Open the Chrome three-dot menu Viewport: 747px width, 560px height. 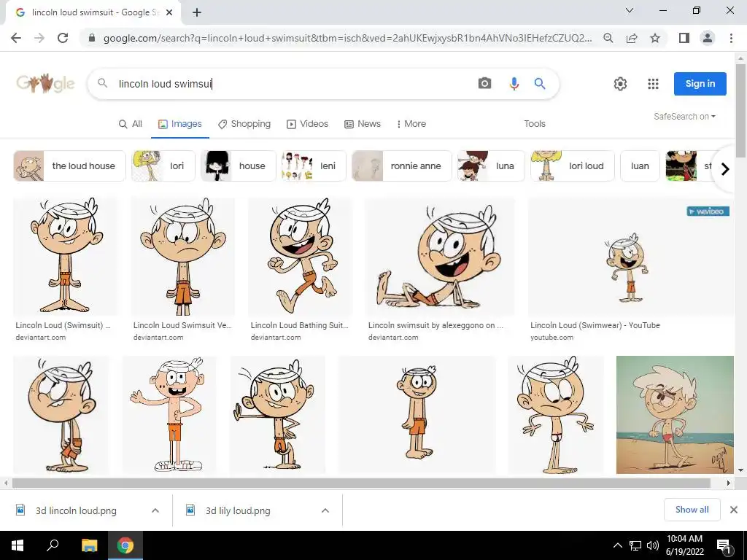pos(731,38)
